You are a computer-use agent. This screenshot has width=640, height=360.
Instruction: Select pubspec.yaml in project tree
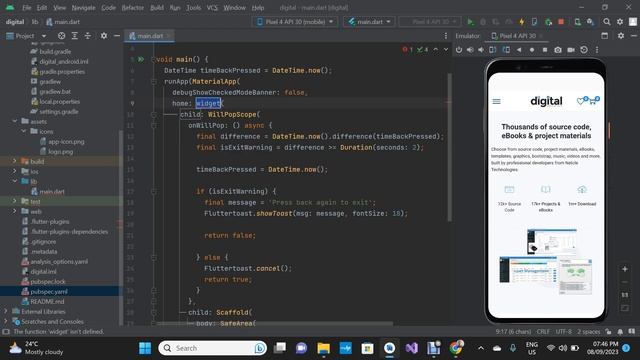(x=49, y=291)
